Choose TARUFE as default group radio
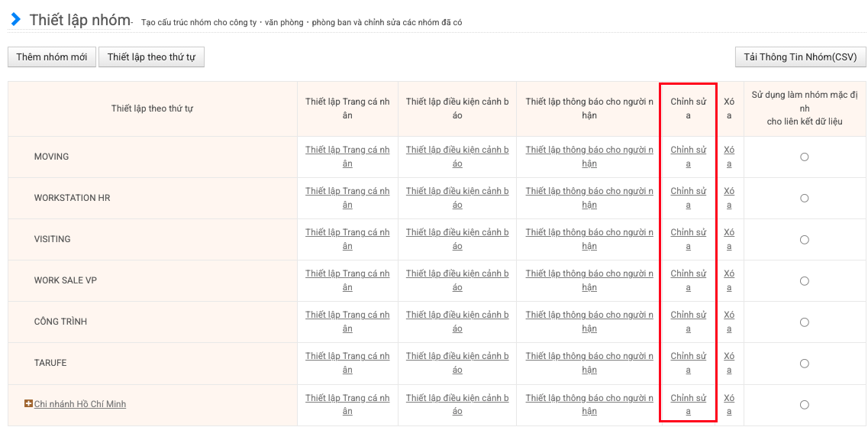The image size is (868, 440). [804, 363]
